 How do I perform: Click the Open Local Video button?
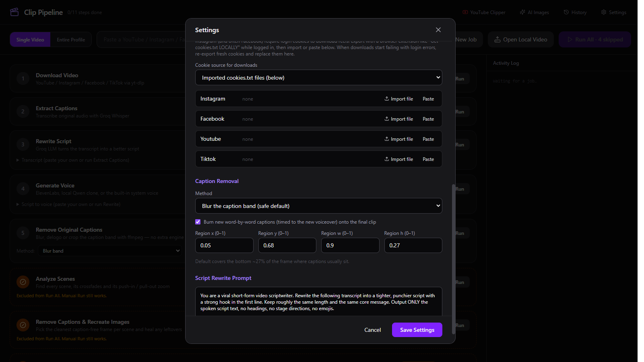tap(520, 39)
